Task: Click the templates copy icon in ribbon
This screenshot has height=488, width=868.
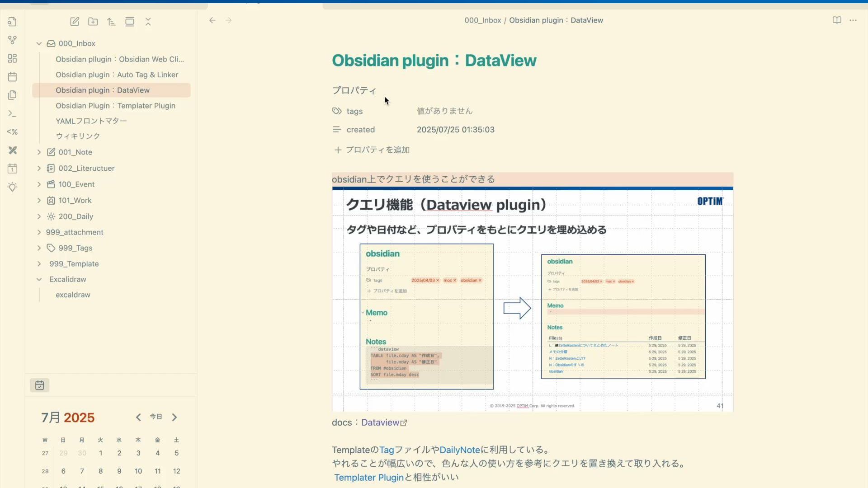Action: point(12,95)
